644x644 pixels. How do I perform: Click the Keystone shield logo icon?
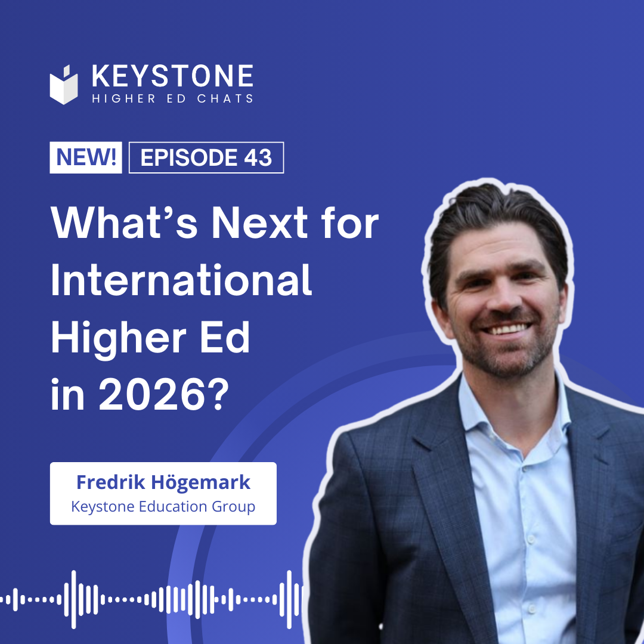[64, 85]
